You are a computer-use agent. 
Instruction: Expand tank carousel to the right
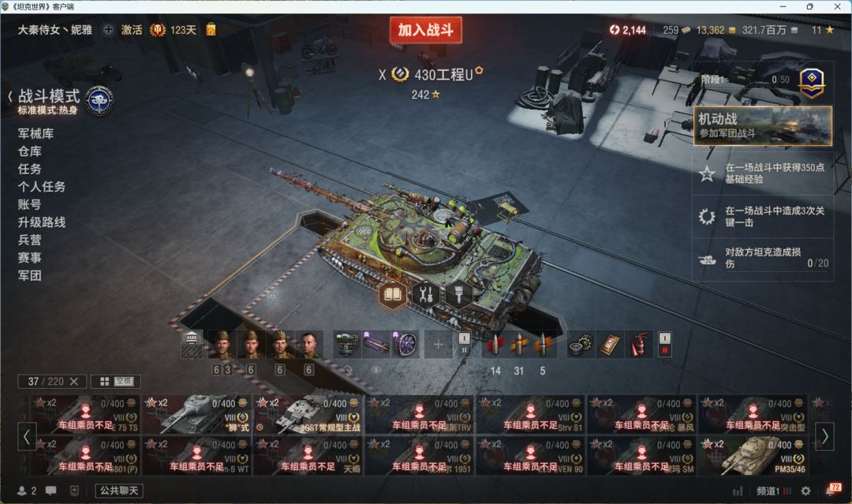coord(825,435)
